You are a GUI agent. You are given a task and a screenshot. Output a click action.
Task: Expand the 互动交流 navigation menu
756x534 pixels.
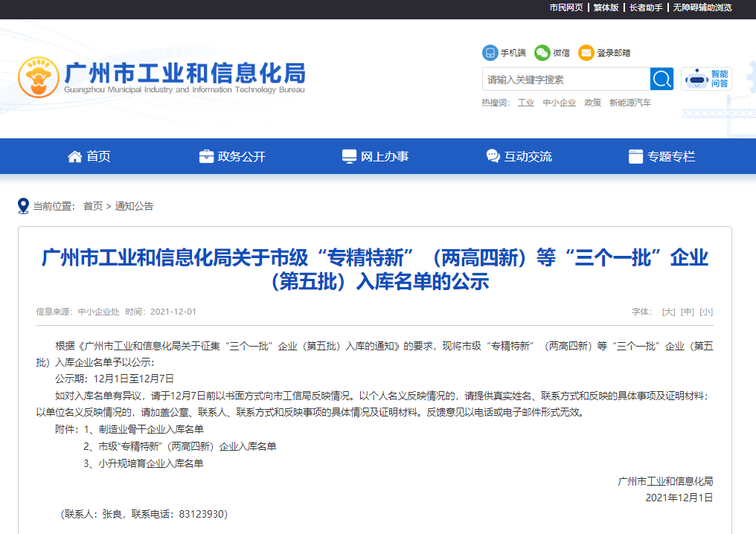point(519,157)
